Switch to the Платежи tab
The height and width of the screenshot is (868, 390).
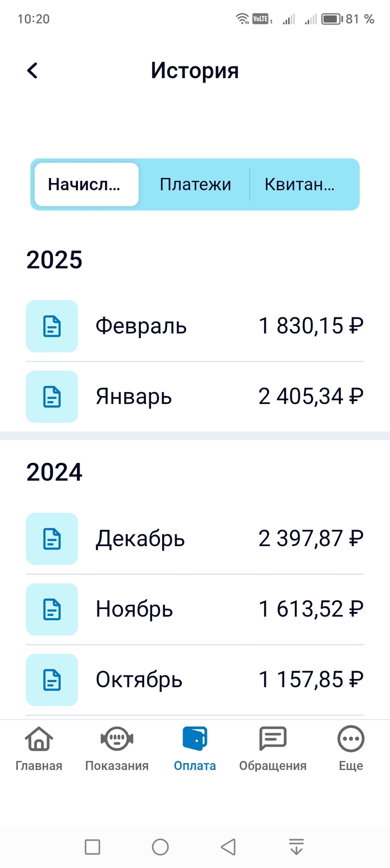click(x=195, y=185)
